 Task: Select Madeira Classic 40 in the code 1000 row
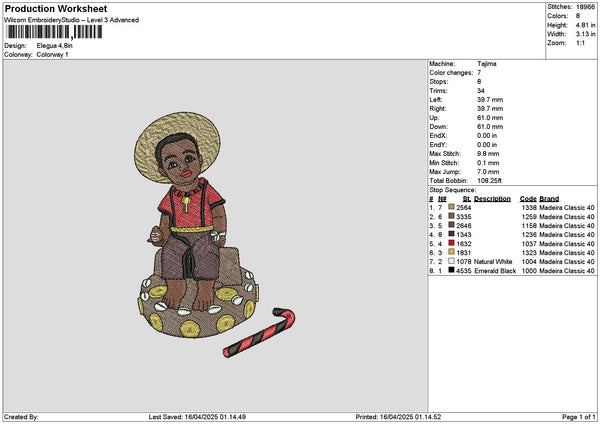pyautogui.click(x=567, y=271)
